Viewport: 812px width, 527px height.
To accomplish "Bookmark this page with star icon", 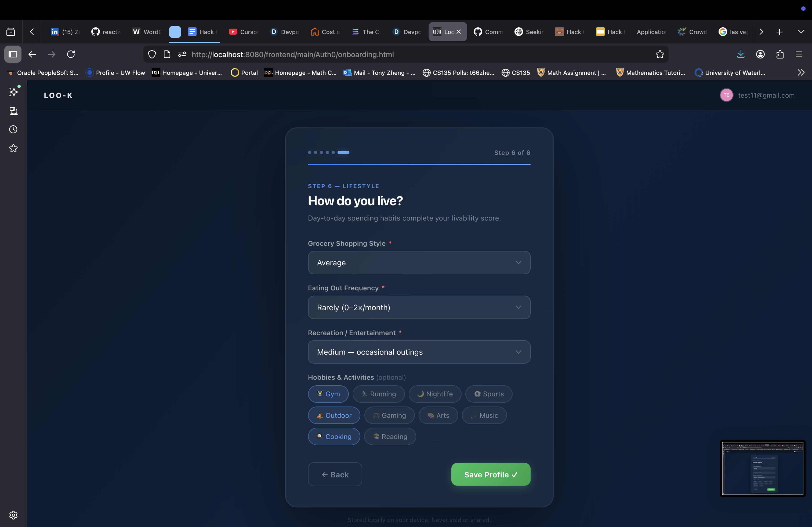I will (x=659, y=54).
